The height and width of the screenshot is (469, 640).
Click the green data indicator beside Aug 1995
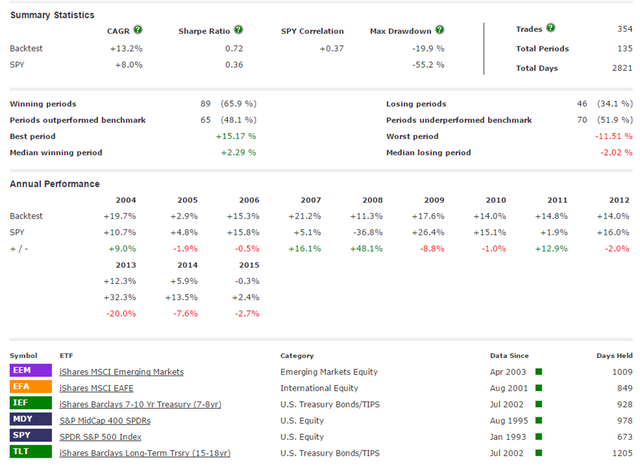[x=539, y=420]
